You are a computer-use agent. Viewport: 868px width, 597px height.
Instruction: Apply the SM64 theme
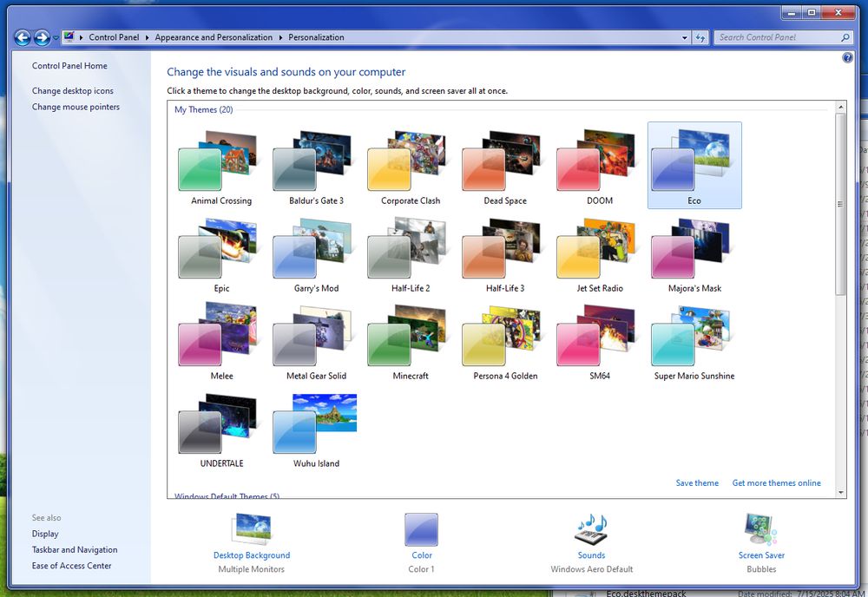pos(600,343)
